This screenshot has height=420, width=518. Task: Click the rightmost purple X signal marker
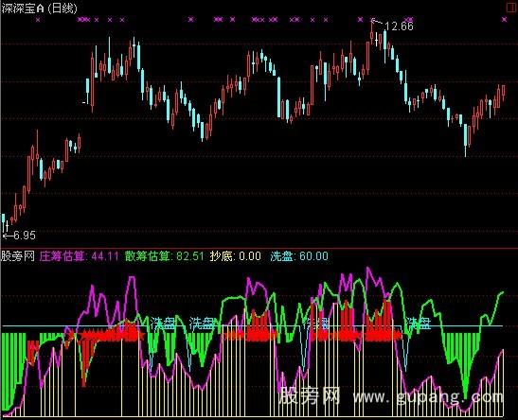click(x=504, y=20)
